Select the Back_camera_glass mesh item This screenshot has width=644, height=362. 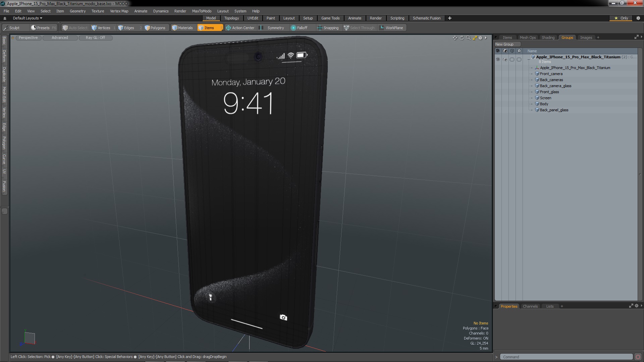pyautogui.click(x=555, y=86)
